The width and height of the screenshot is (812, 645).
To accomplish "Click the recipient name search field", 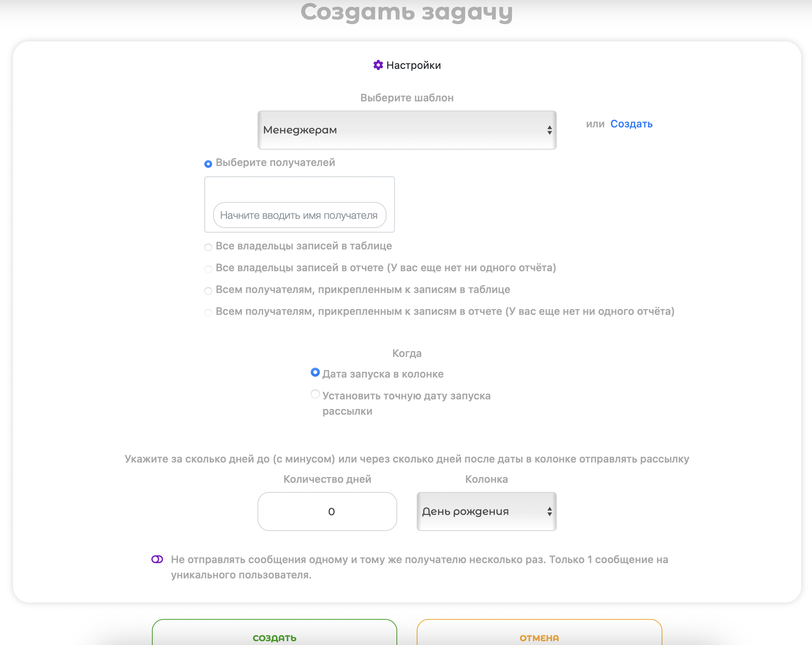I will 299,215.
